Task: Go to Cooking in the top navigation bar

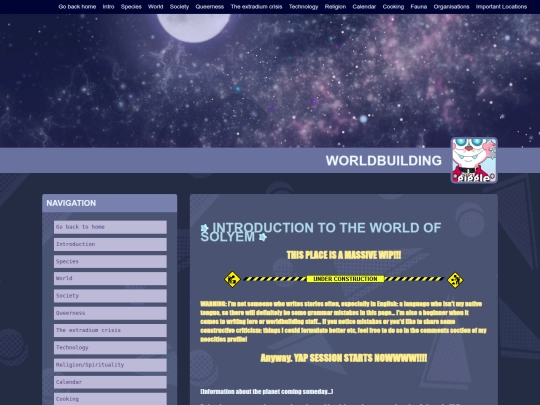Action: tap(393, 7)
